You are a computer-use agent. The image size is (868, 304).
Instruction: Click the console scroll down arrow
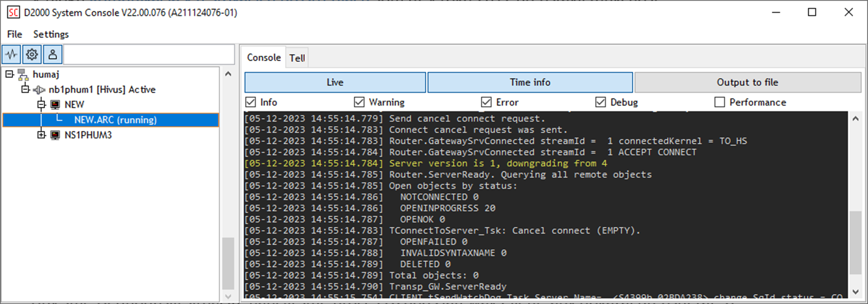coord(855,292)
